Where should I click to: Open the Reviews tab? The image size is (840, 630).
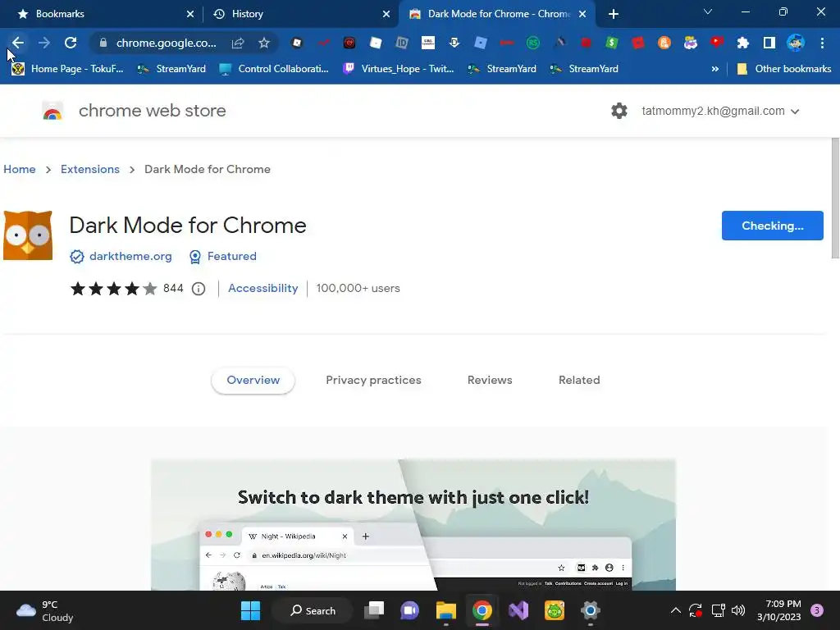click(x=490, y=381)
